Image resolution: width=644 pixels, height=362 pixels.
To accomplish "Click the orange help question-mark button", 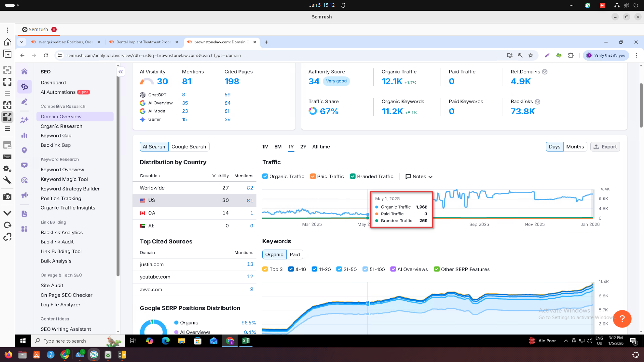I will 622,318.
